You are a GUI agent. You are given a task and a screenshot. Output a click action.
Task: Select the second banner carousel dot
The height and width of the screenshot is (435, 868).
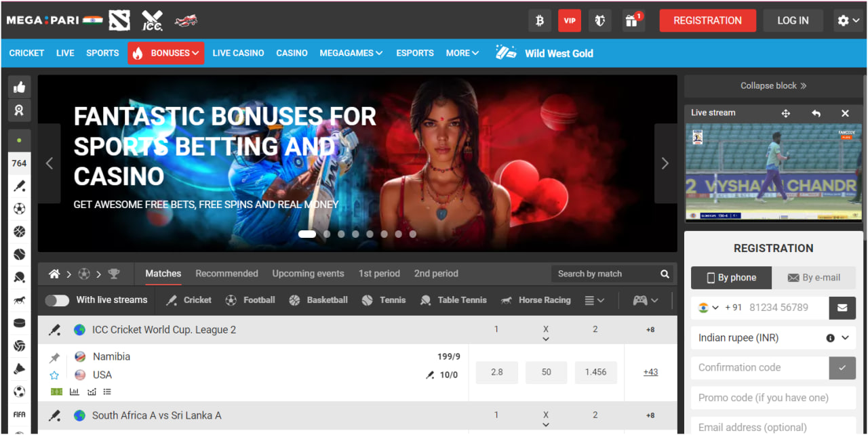pos(327,234)
